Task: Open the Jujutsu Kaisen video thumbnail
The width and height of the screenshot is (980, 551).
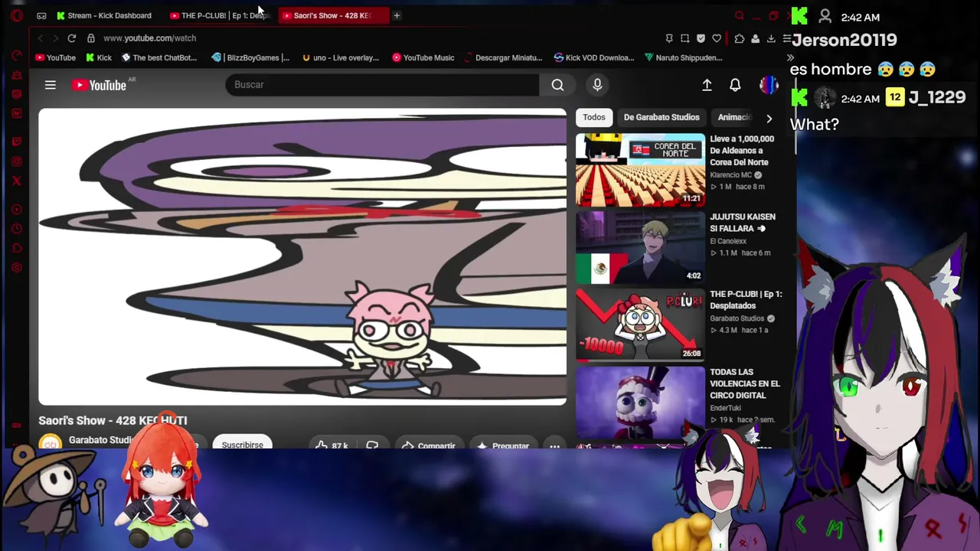Action: (x=640, y=247)
